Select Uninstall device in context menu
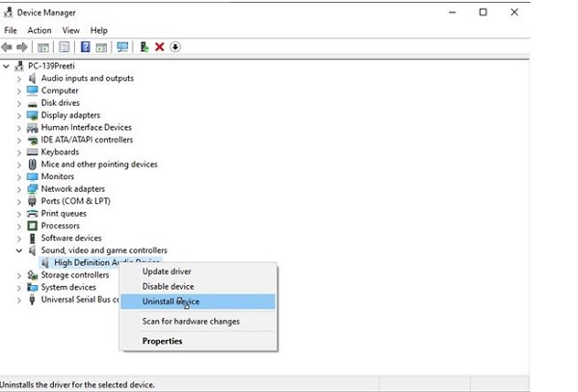The image size is (578, 392). pos(197,301)
